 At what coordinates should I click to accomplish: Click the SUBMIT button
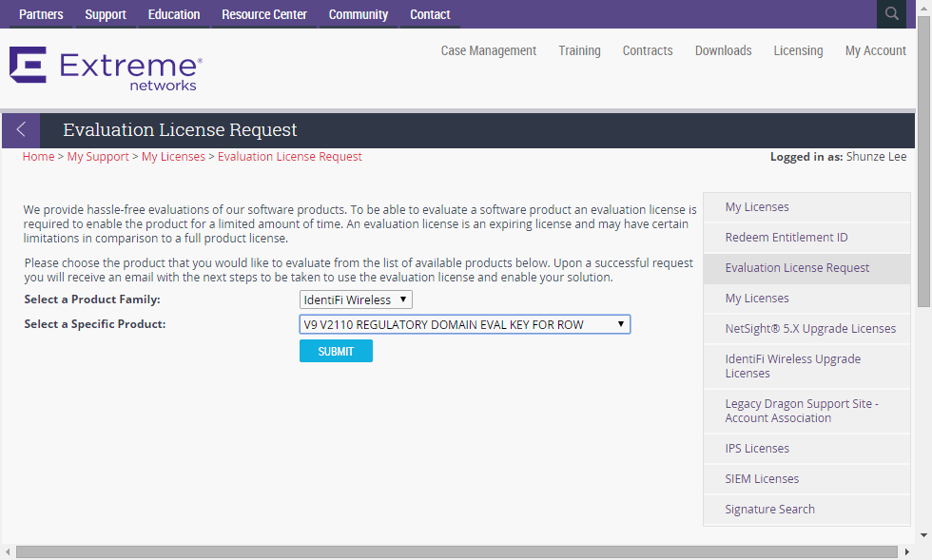[336, 351]
